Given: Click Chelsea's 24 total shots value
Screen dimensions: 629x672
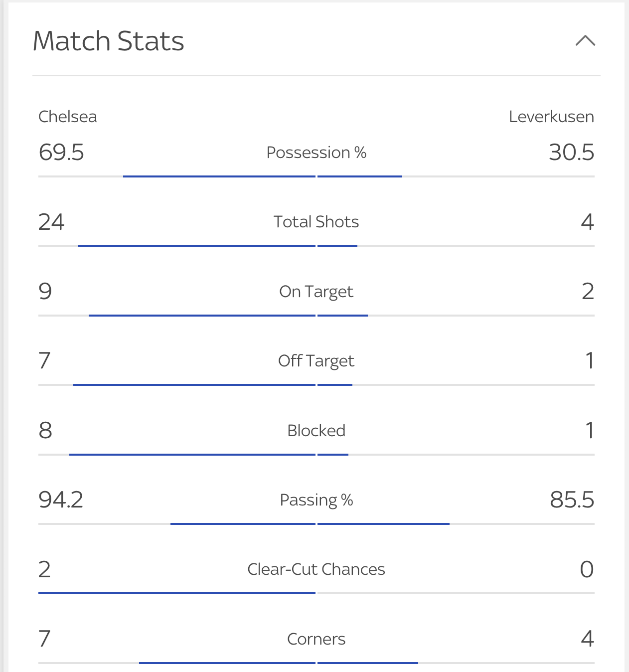Looking at the screenshot, I should click(51, 222).
